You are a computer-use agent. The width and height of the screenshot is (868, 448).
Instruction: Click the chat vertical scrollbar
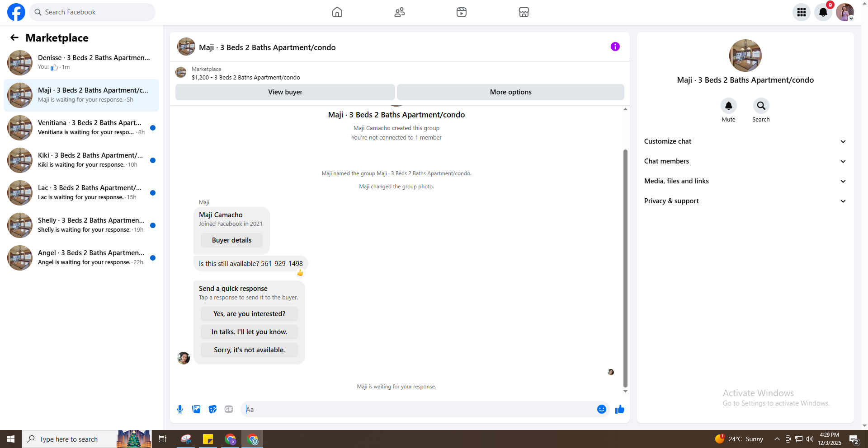[625, 268]
